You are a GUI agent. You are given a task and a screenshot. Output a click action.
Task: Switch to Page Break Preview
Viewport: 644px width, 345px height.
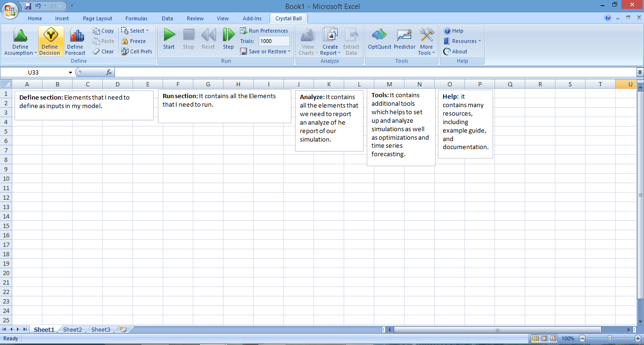click(x=553, y=338)
